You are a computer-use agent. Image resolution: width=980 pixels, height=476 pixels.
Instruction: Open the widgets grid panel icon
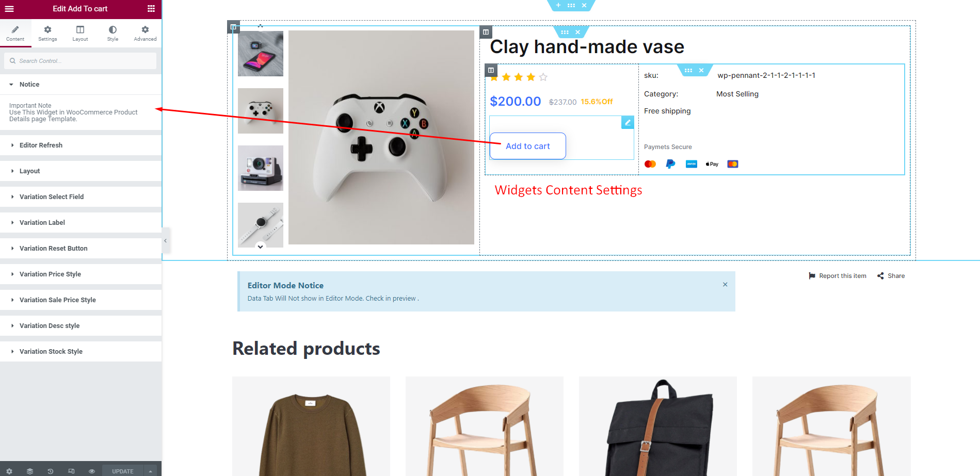[x=151, y=9]
